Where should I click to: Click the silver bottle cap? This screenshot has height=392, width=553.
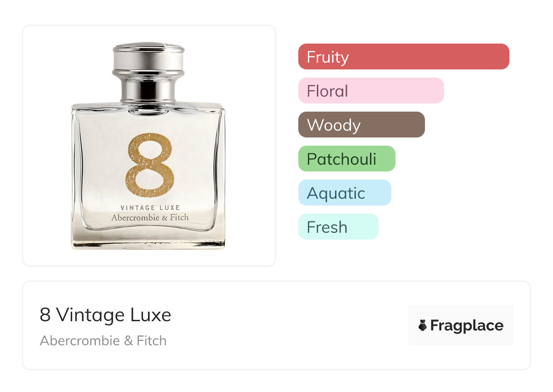148,59
